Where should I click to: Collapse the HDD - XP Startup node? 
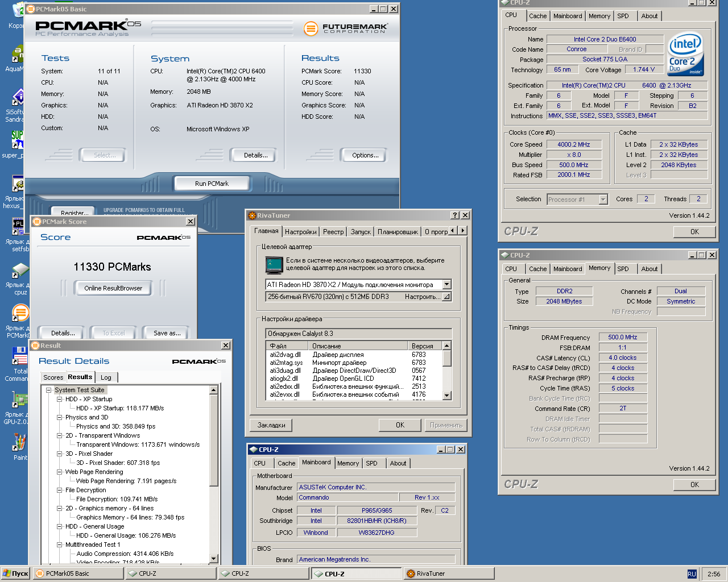tap(60, 399)
